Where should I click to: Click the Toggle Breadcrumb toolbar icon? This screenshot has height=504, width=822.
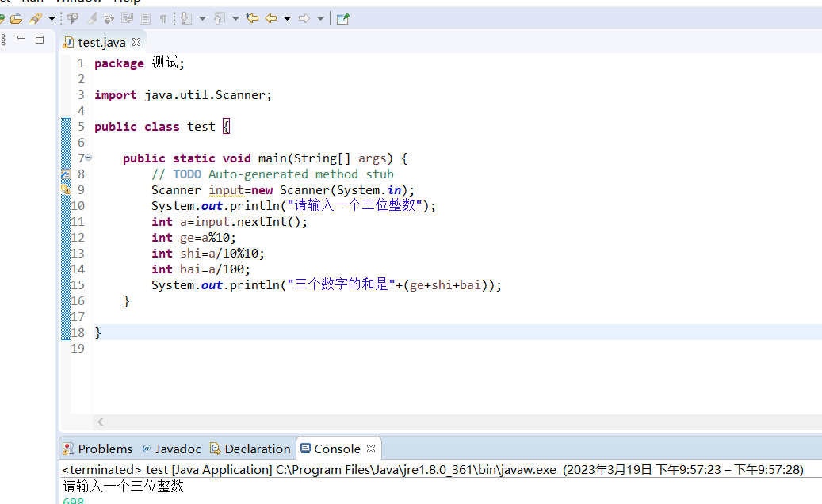tap(73, 19)
